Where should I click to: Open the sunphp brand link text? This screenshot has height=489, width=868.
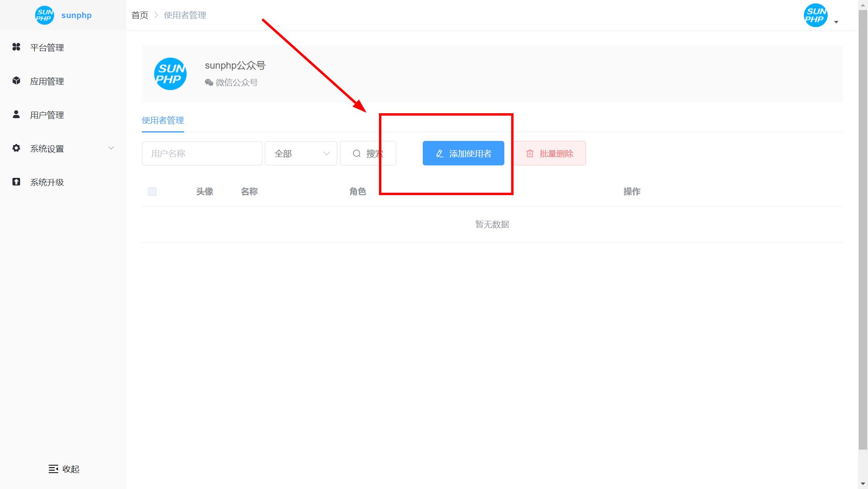[x=76, y=15]
